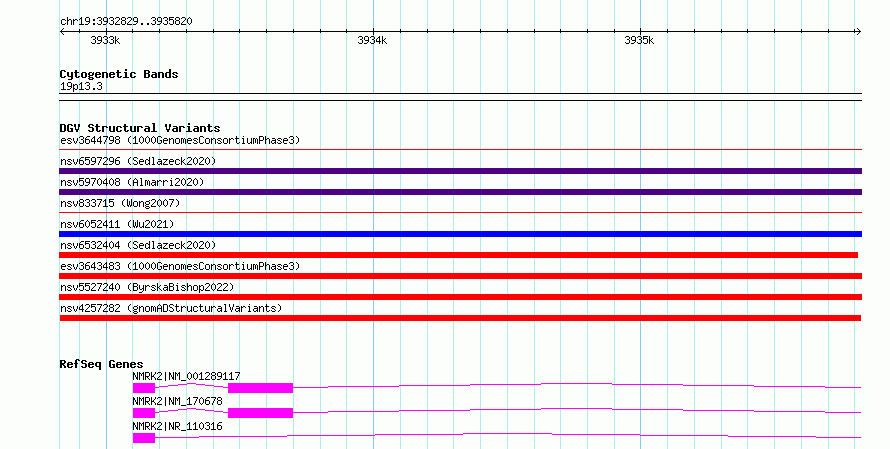Click the thin red line under nsv833715
Viewport: 890px width, 449px height.
click(460, 213)
